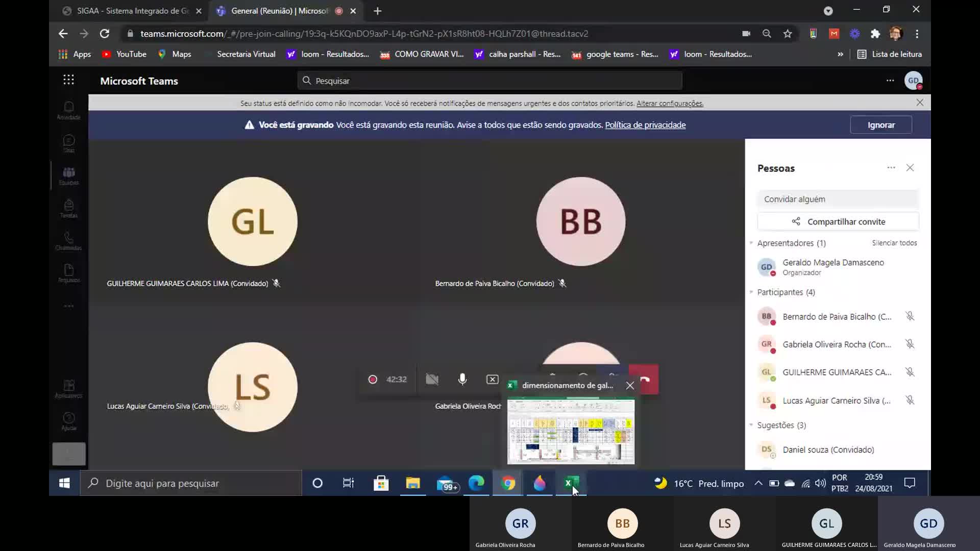The height and width of the screenshot is (551, 980).
Task: Click the address bar URL
Action: pos(364,34)
